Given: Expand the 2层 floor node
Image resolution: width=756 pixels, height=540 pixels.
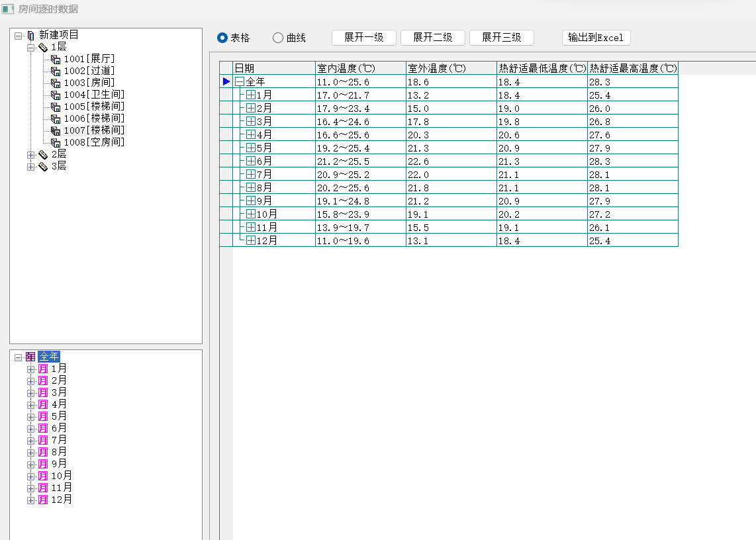Looking at the screenshot, I should tap(30, 154).
